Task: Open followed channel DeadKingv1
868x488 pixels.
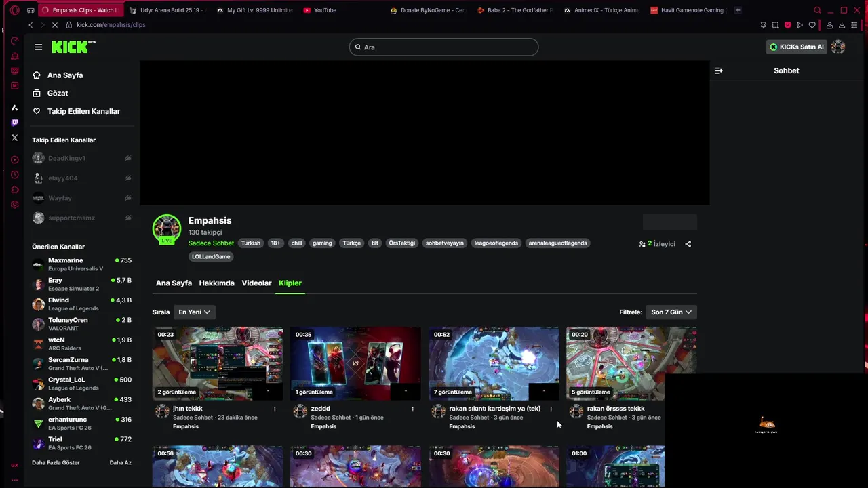Action: tap(82, 158)
